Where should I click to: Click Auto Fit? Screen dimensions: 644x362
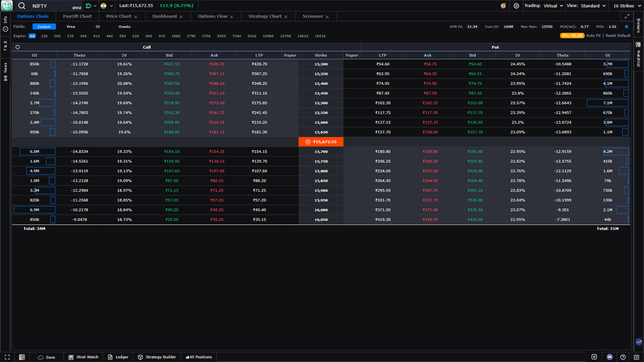coord(594,35)
